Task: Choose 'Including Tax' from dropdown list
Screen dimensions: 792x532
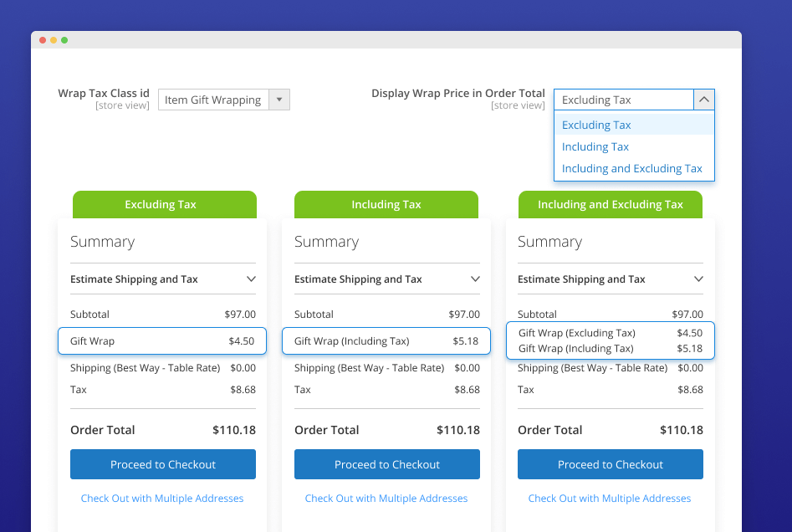Action: tap(595, 146)
